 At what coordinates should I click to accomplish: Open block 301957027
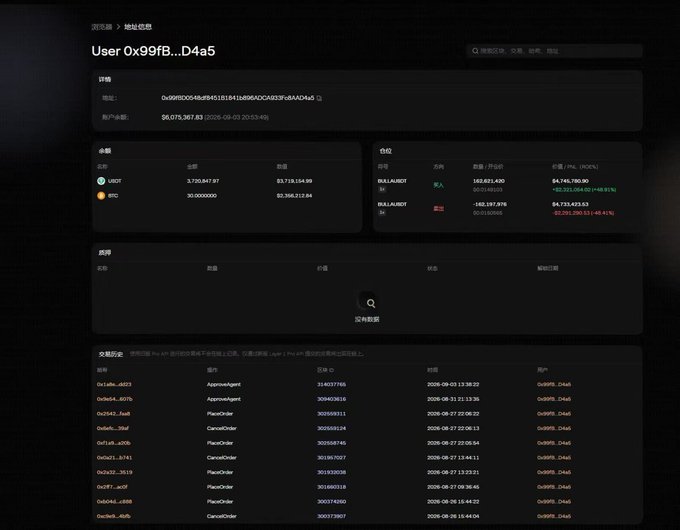tap(331, 458)
